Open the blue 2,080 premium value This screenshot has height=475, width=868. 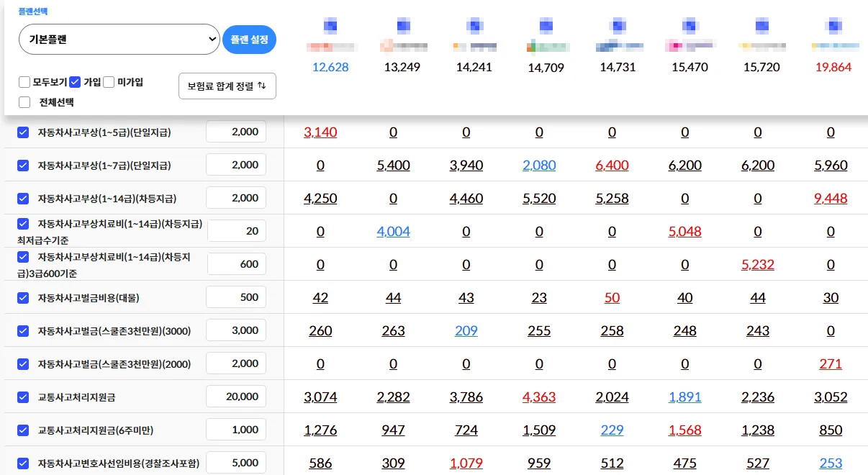[539, 166]
